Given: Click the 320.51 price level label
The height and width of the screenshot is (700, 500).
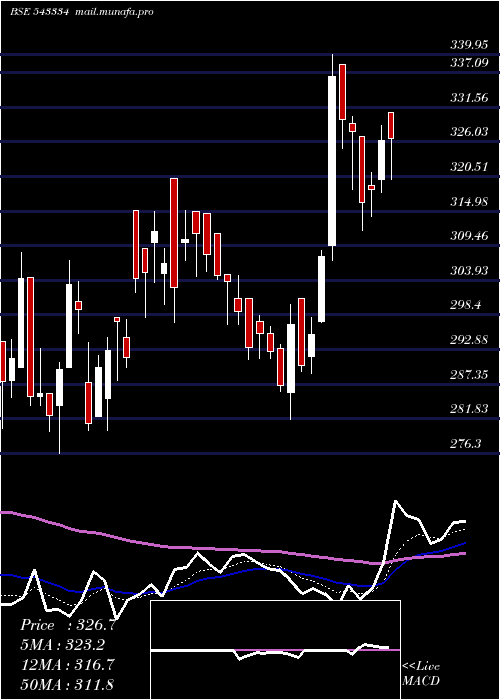Looking at the screenshot, I should point(469,167).
